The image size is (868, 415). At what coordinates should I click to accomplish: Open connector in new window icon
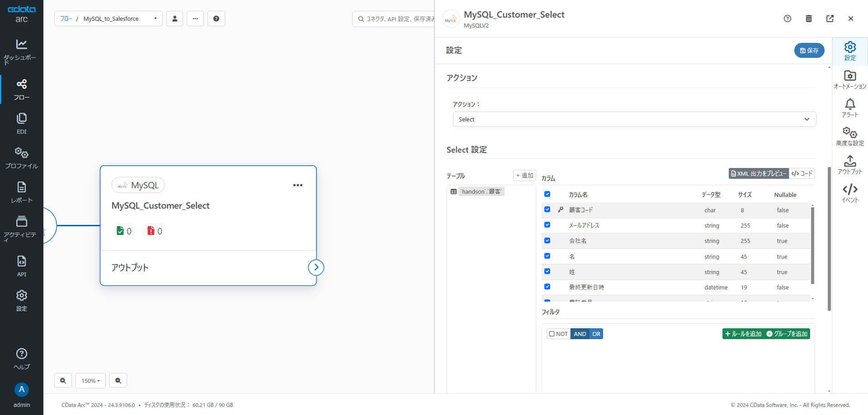coord(830,19)
